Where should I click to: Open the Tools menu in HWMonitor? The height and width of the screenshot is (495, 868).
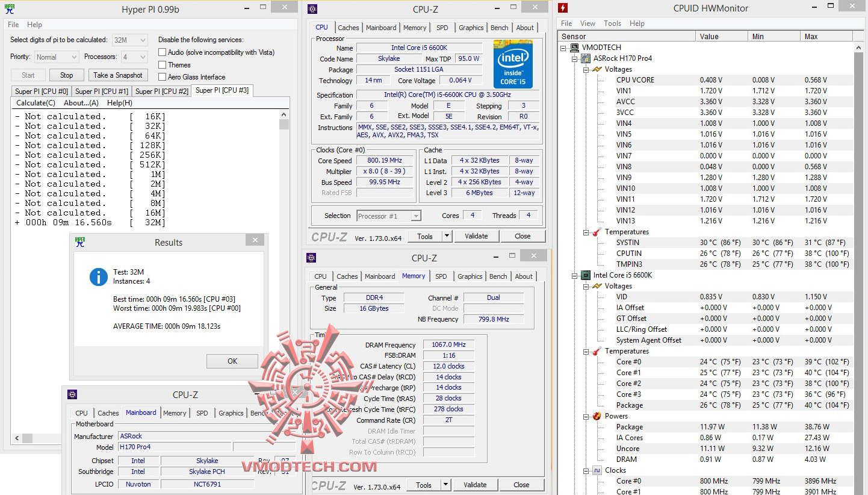point(612,23)
